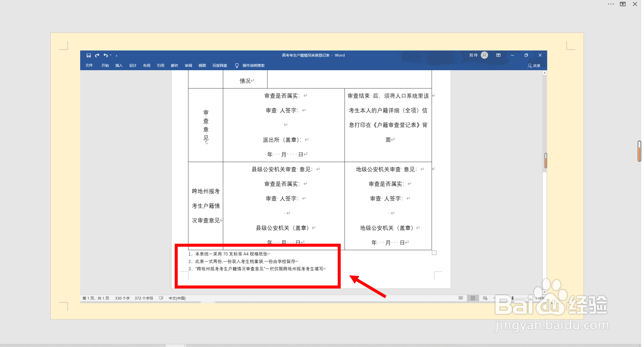
Task: Click the 审阅 ribbon tab
Action: pyautogui.click(x=188, y=65)
